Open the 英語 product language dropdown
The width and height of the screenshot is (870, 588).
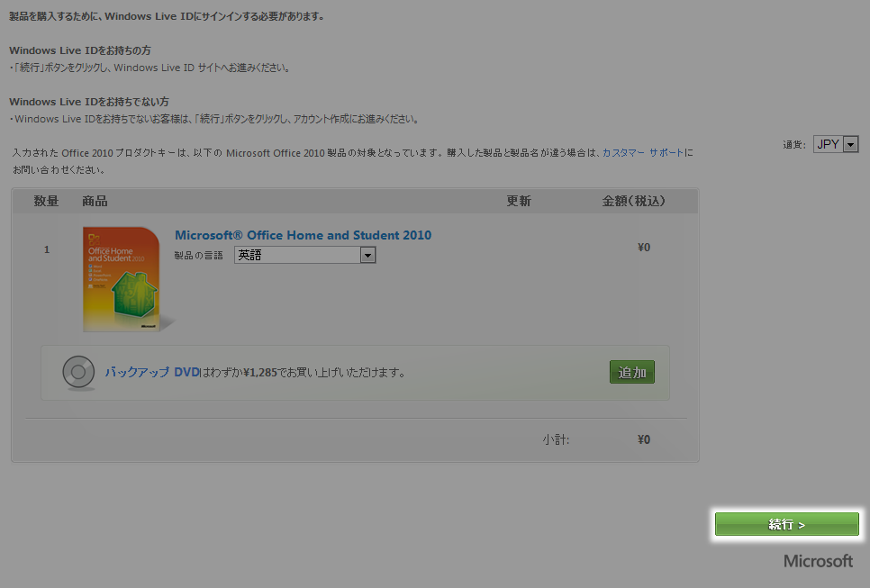click(x=304, y=255)
